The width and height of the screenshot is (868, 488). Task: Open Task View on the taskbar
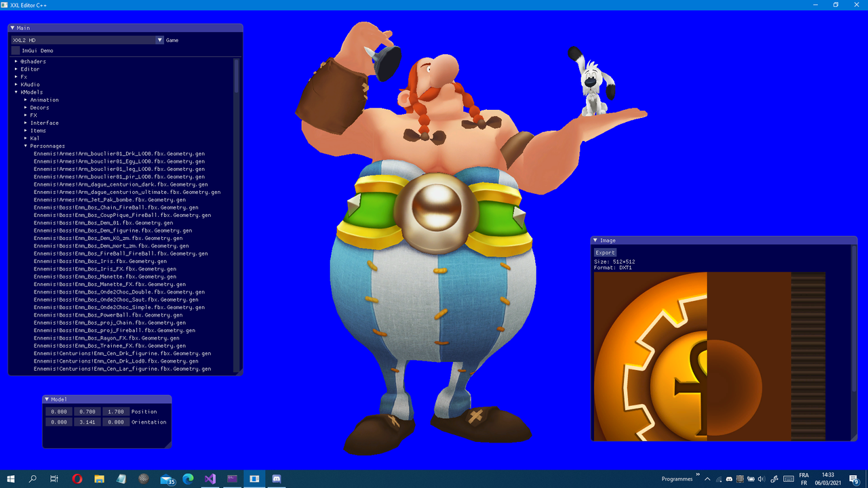coord(54,479)
